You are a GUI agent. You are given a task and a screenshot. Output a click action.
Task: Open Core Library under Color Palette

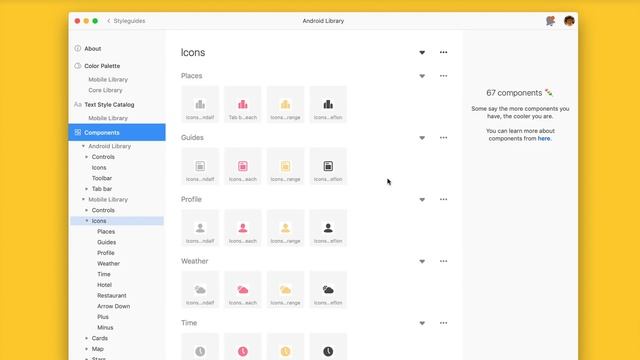[x=105, y=90]
